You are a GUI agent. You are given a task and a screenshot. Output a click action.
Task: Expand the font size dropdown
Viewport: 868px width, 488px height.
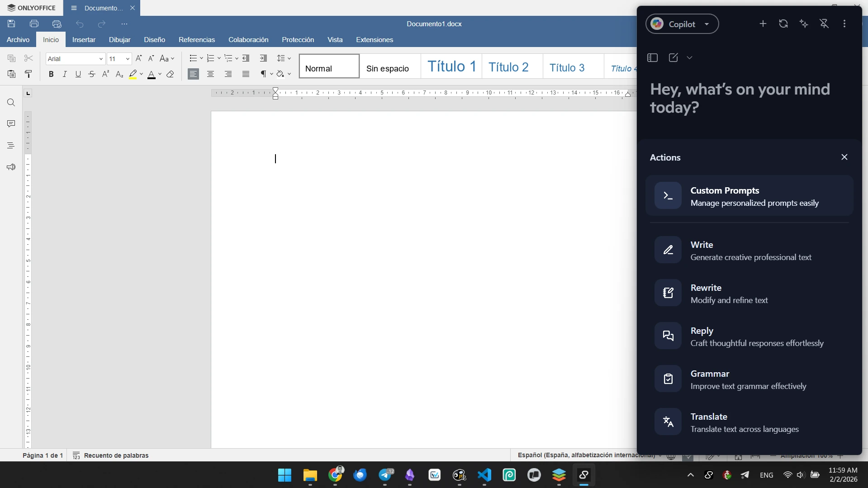(x=128, y=59)
